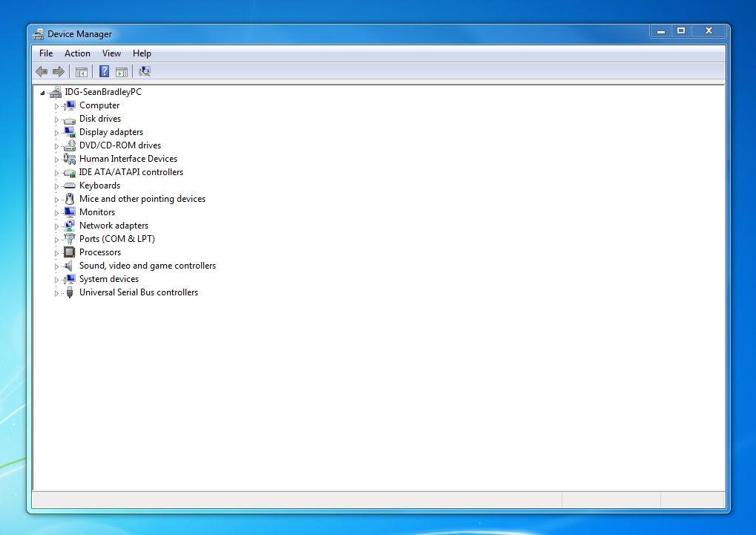The width and height of the screenshot is (756, 535).
Task: Expand the IDE ATA/ATAPI controllers category
Action: click(x=56, y=173)
